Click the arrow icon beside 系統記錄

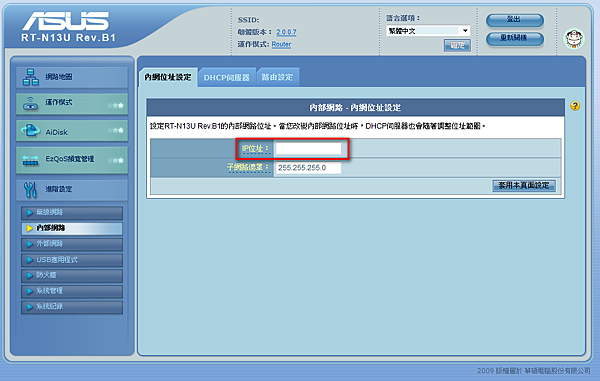point(29,306)
